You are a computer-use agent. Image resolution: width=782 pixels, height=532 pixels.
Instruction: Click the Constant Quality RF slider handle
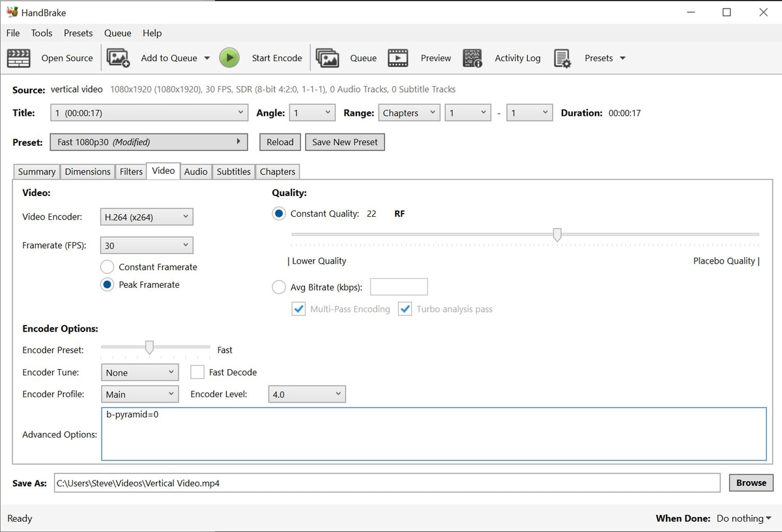click(557, 234)
